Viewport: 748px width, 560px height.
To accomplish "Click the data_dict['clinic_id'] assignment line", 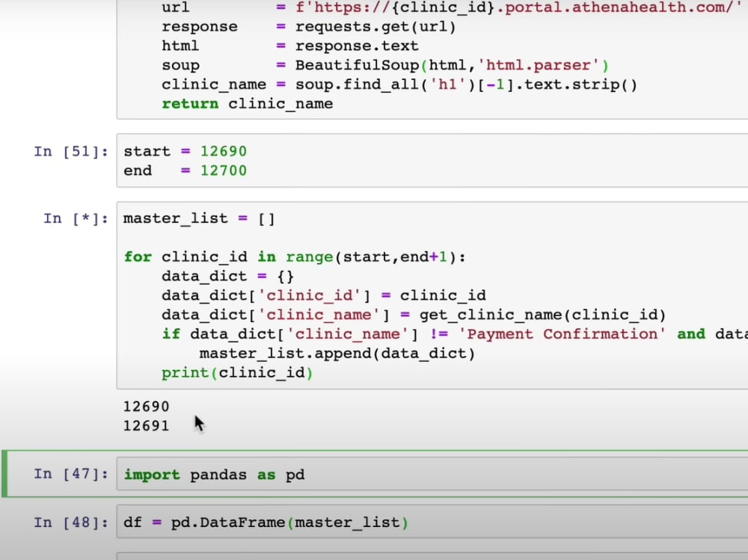I will pyautogui.click(x=323, y=296).
